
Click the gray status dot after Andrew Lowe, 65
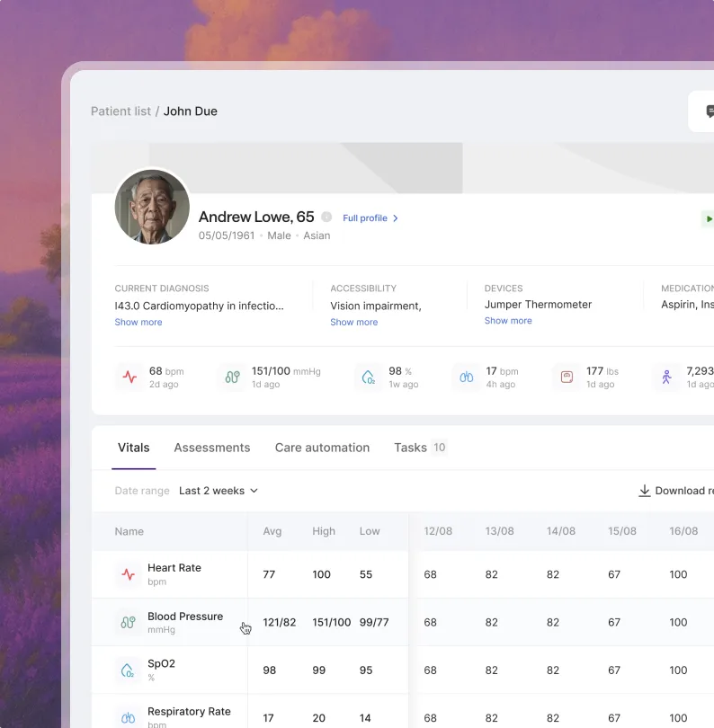pyautogui.click(x=326, y=217)
